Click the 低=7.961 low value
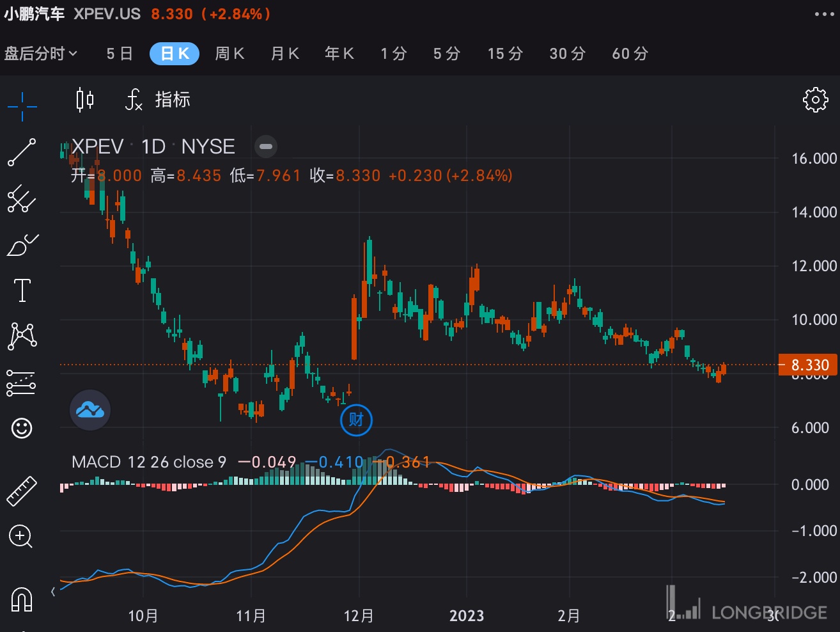The height and width of the screenshot is (632, 840). click(x=265, y=176)
